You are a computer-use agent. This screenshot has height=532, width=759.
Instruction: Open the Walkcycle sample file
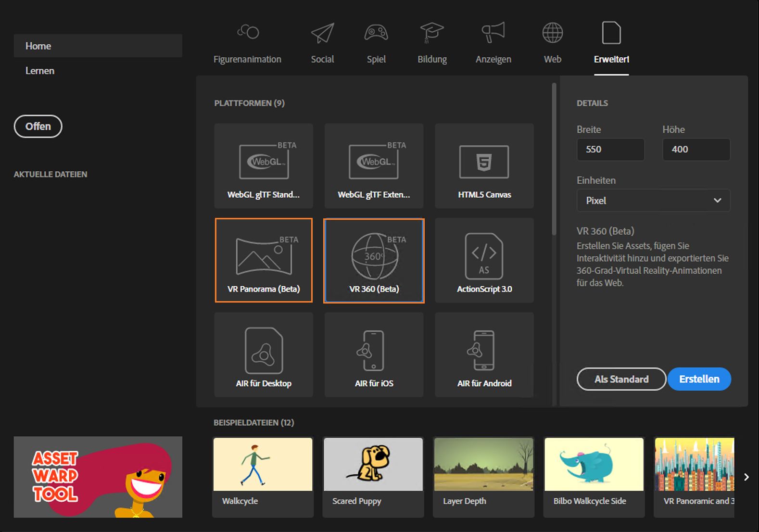click(263, 477)
